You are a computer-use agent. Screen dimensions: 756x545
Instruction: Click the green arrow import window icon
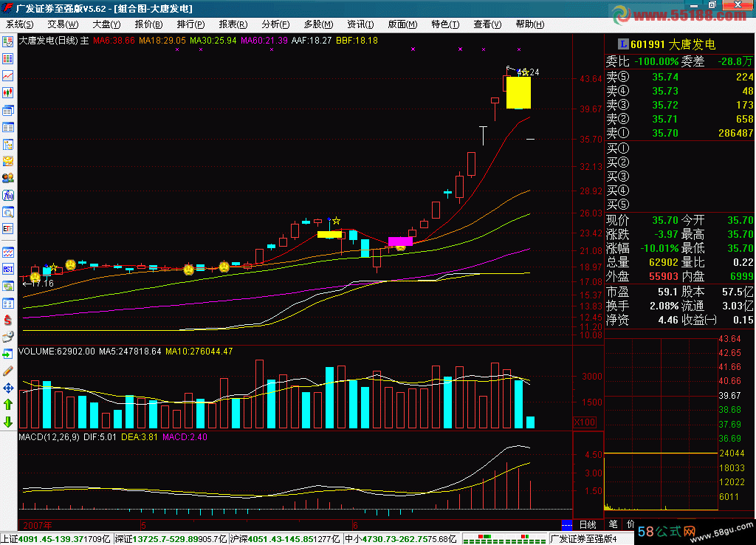point(7,354)
